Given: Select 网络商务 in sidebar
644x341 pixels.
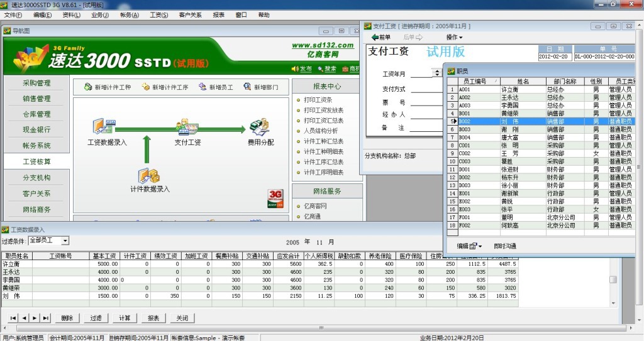Looking at the screenshot, I should pyautogui.click(x=36, y=210).
